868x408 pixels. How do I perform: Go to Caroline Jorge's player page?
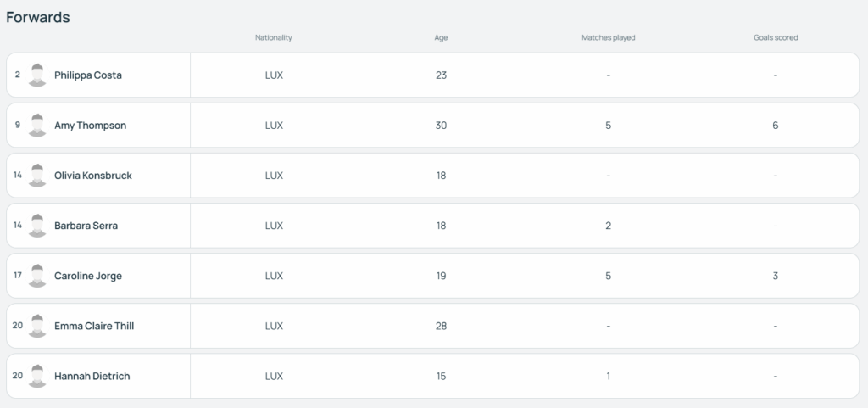point(88,276)
